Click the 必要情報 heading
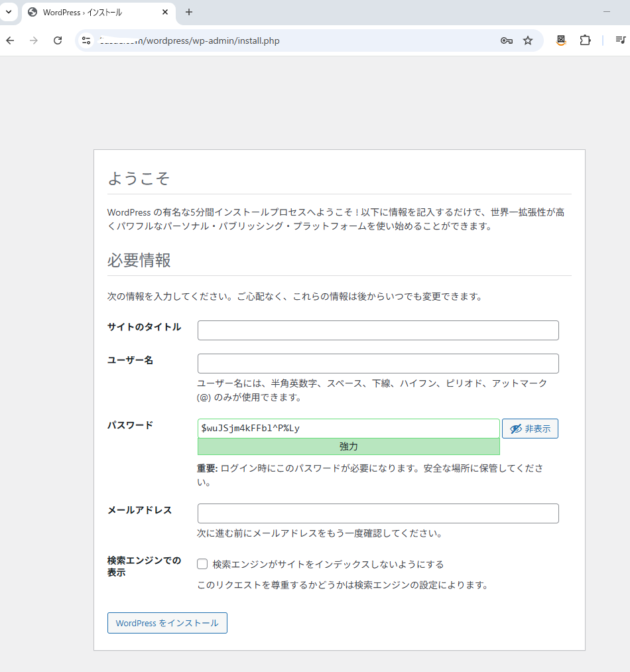 click(139, 260)
